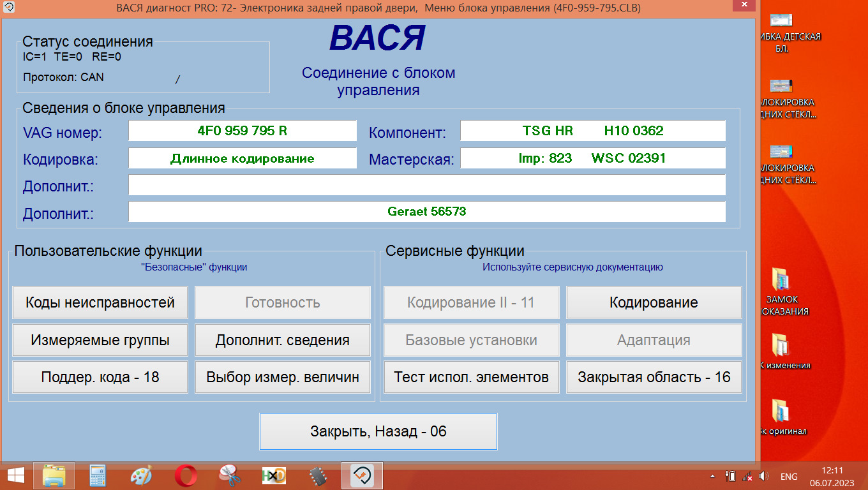
Task: Open Измеряемые группы measuring groups
Action: (x=100, y=340)
